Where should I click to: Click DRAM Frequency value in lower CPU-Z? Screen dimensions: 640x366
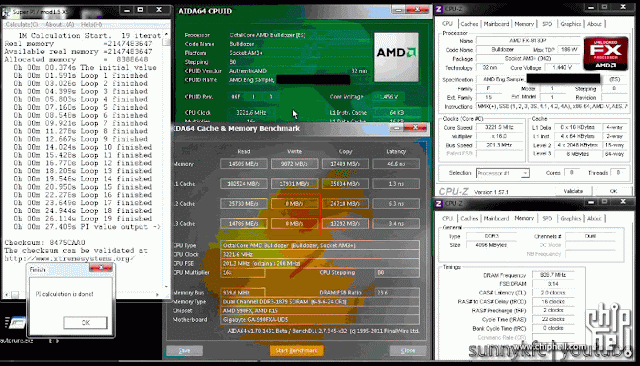[x=553, y=275]
